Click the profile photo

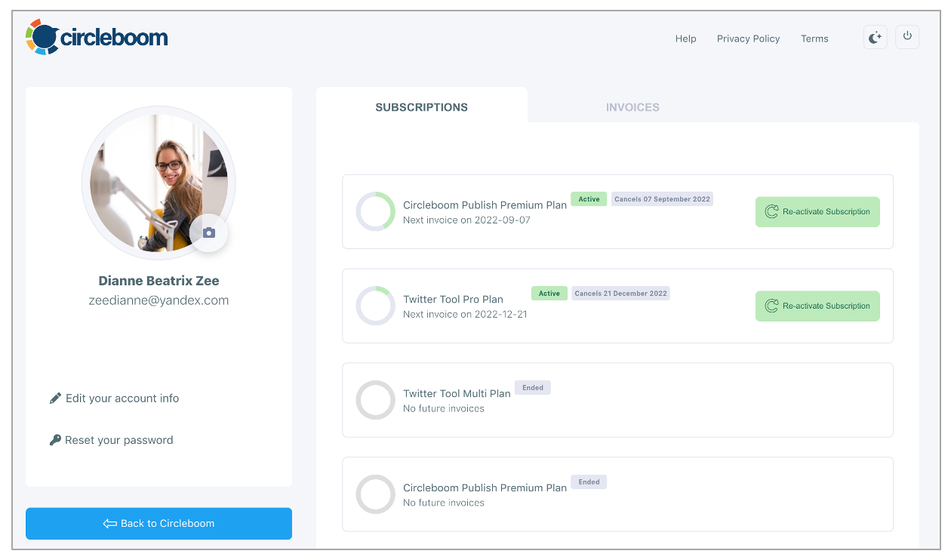[x=158, y=183]
